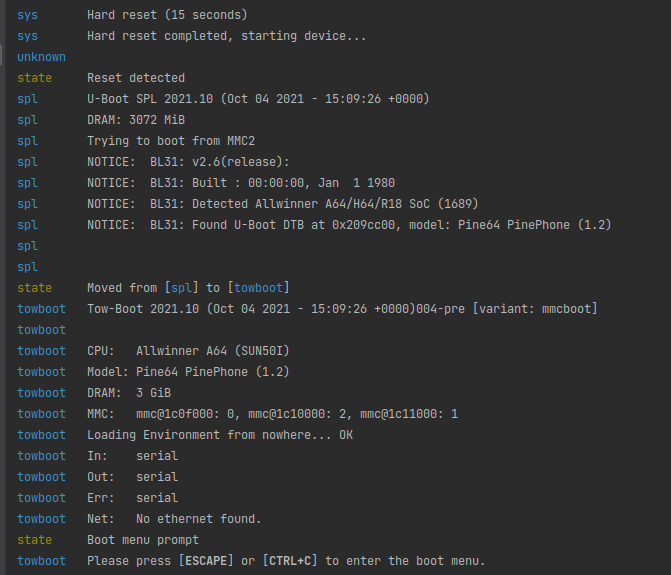
Task: Click the U-Boot SPL 2021.10 version line
Action: [x=258, y=99]
